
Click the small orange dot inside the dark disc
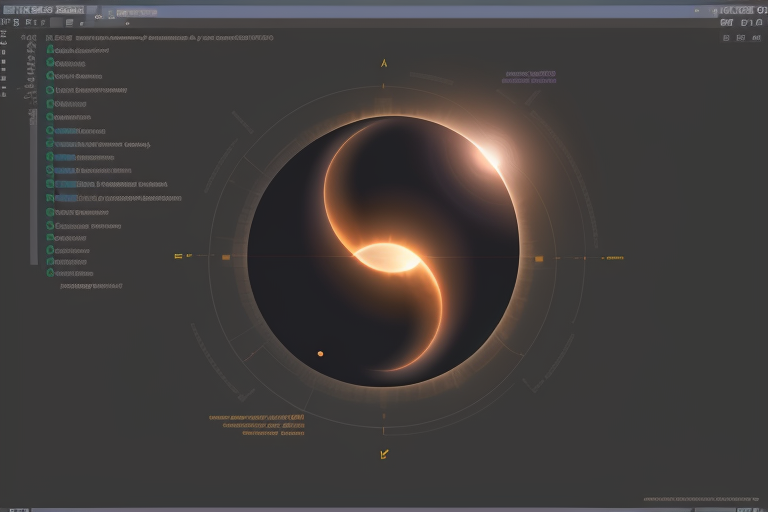[320, 353]
